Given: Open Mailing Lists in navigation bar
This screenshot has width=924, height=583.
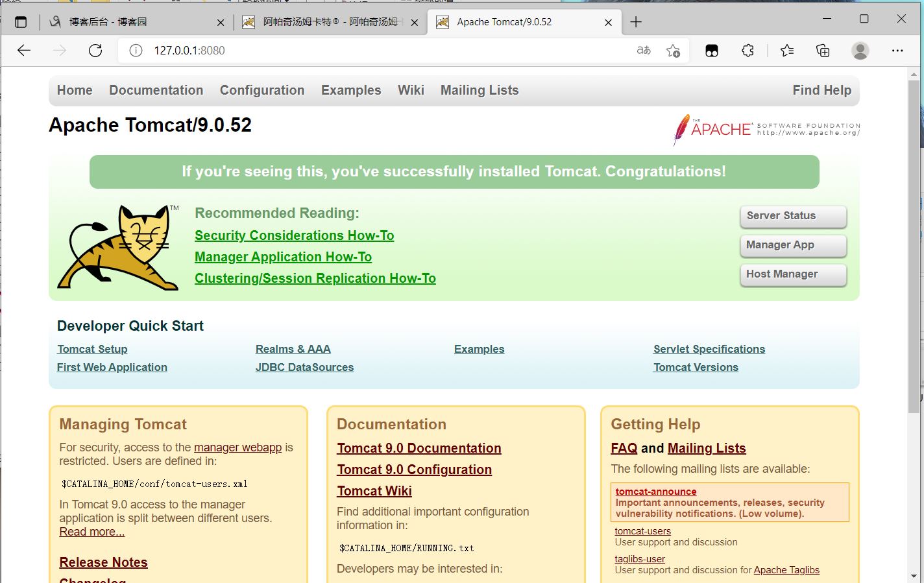Looking at the screenshot, I should coord(480,90).
